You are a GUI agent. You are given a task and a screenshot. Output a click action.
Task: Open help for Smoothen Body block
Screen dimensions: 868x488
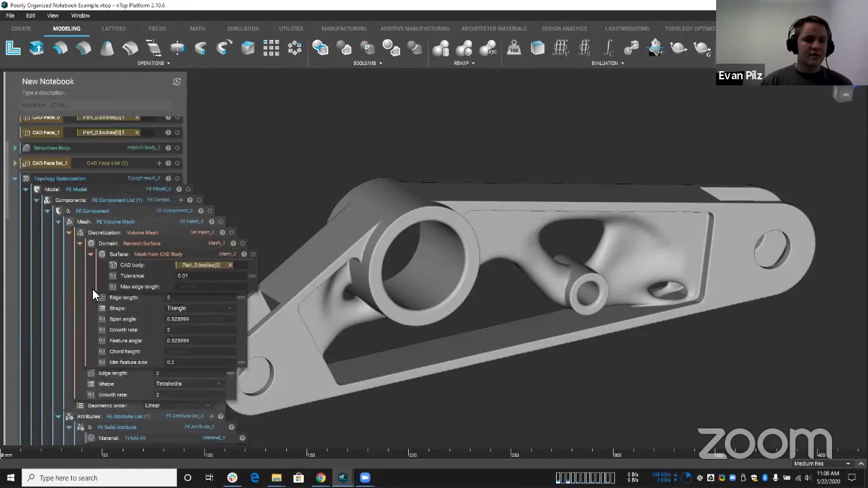168,148
